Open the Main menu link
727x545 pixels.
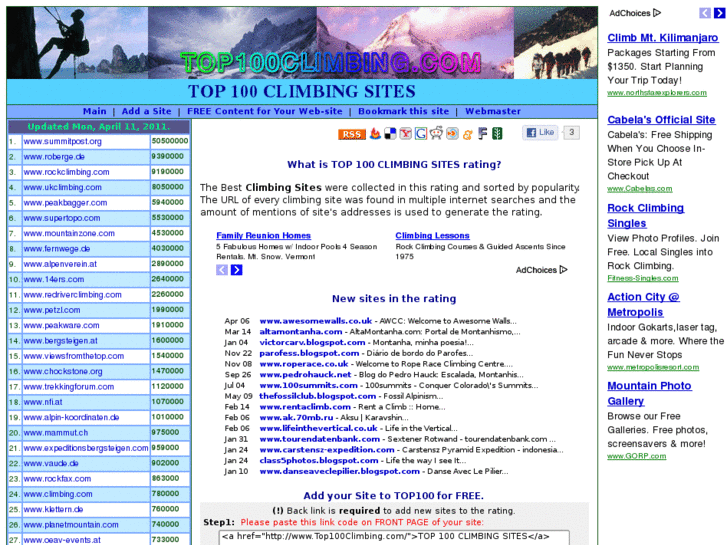[x=95, y=111]
